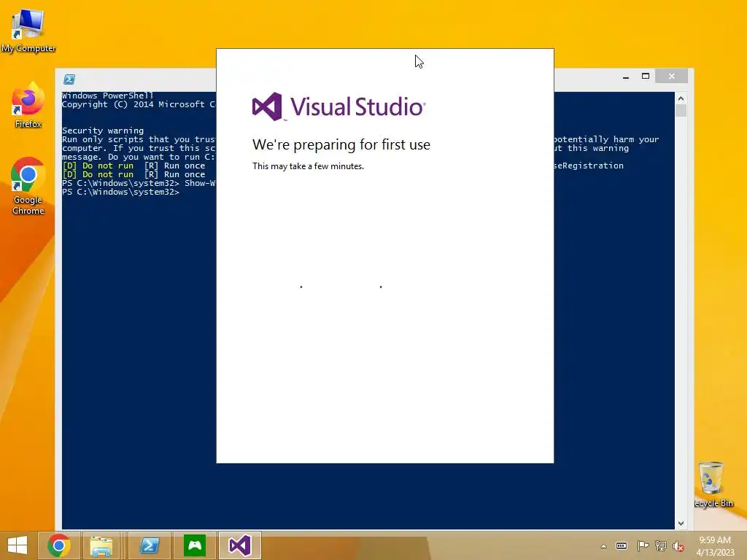Open the Recycle Bin desktop icon
Image resolution: width=747 pixels, height=560 pixels.
pos(713,485)
